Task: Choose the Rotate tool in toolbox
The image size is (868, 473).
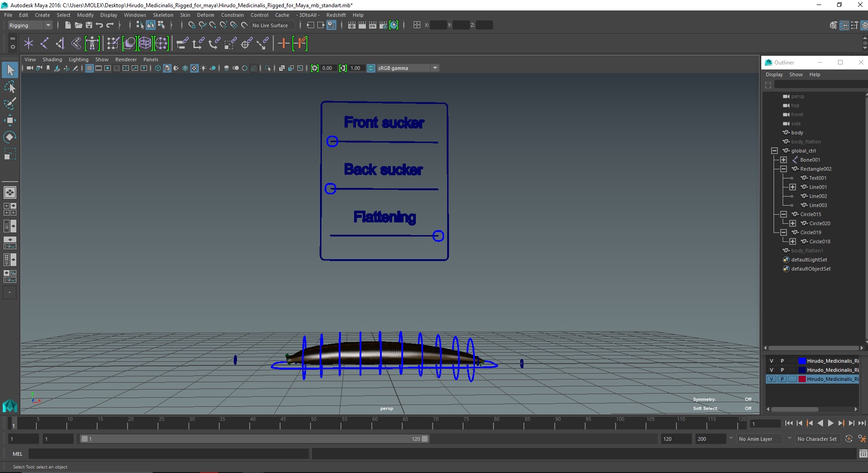Action: tap(10, 137)
